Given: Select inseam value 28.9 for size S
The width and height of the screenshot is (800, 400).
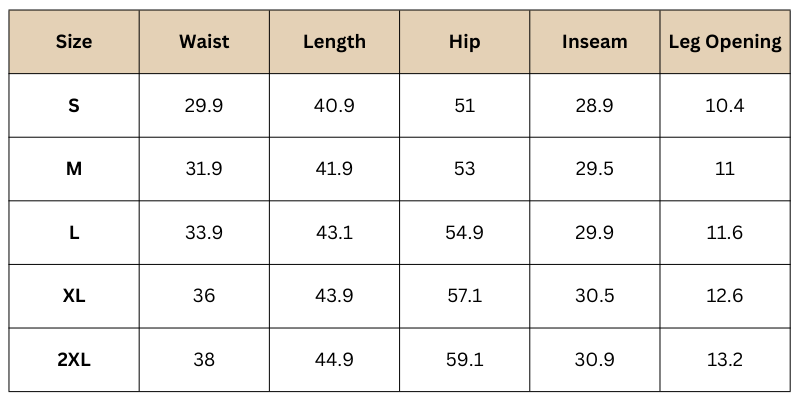Looking at the screenshot, I should (x=595, y=105).
